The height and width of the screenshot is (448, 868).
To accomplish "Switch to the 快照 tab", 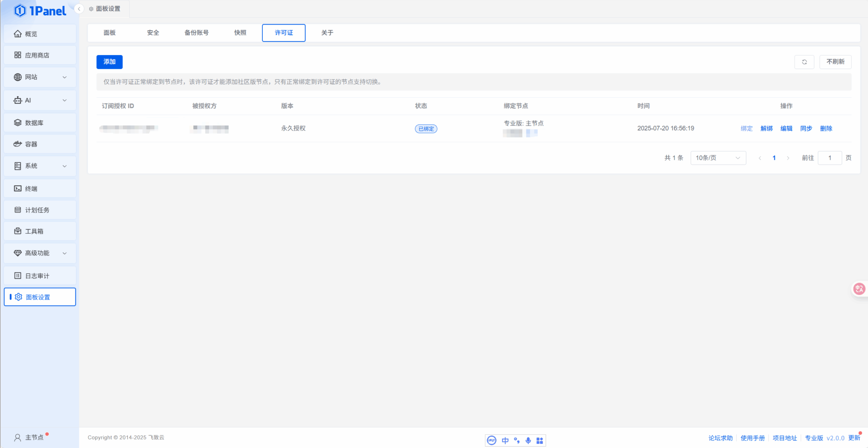I will tap(240, 33).
